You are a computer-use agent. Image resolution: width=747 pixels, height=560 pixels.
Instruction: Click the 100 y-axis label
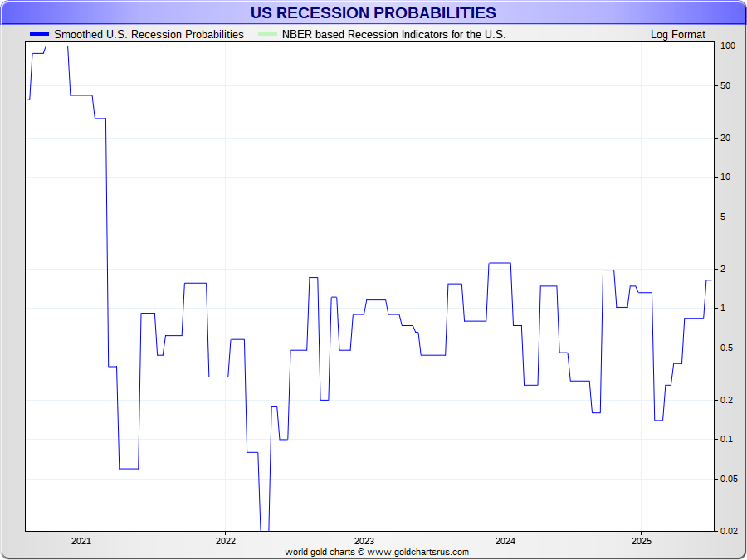(727, 46)
